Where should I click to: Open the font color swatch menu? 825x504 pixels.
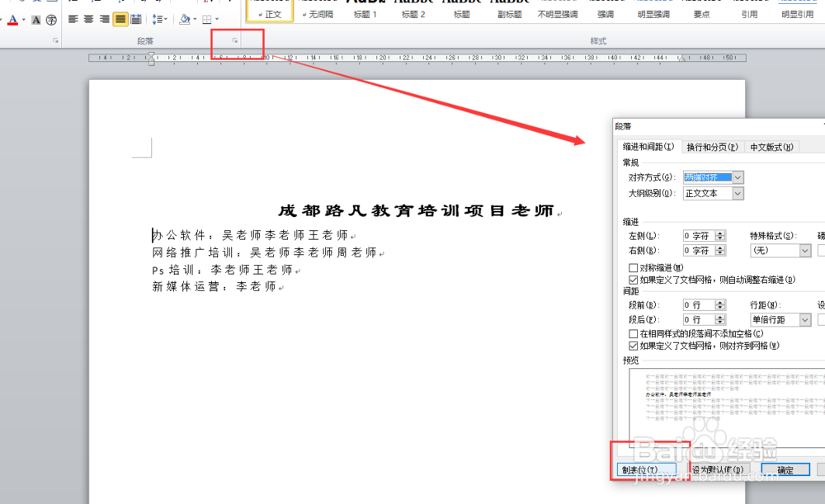tap(22, 19)
